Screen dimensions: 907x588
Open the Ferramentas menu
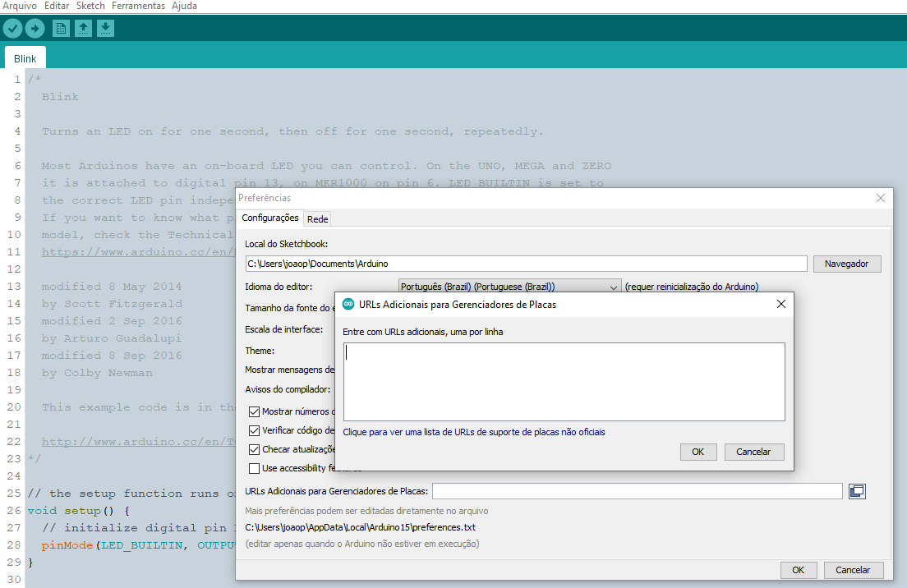138,6
